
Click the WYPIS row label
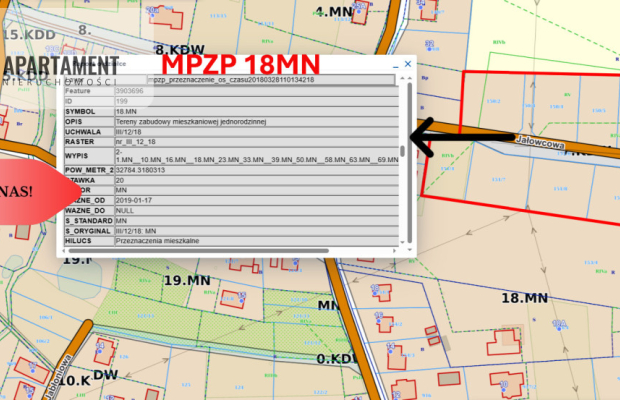coord(77,156)
